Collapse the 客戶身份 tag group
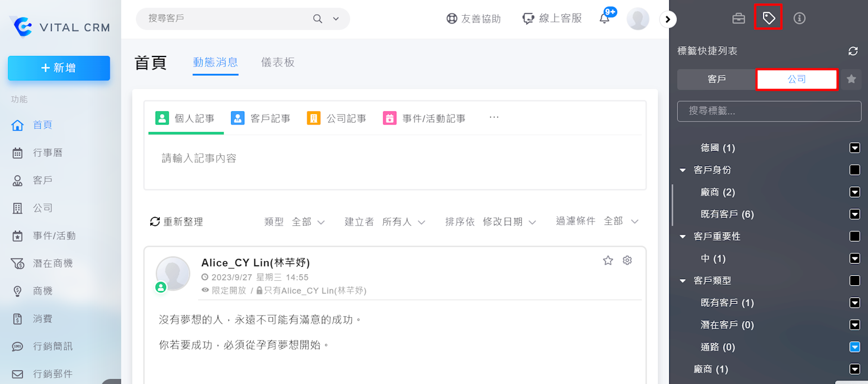 683,170
